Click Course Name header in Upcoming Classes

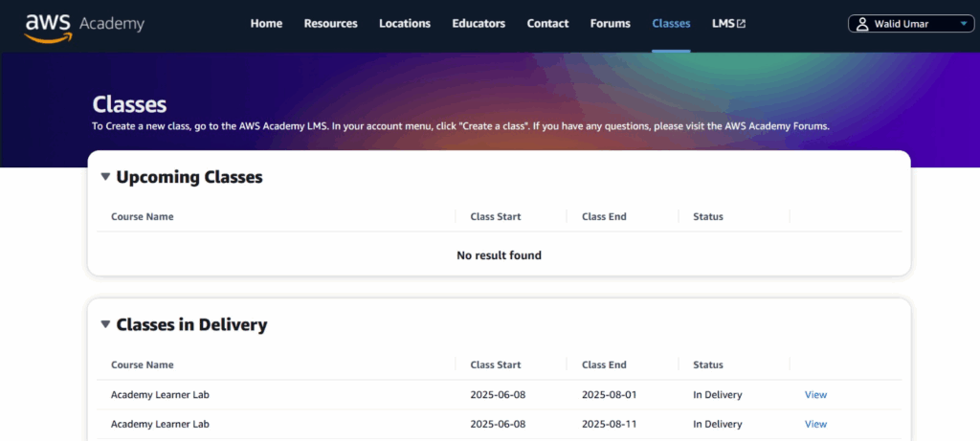143,217
